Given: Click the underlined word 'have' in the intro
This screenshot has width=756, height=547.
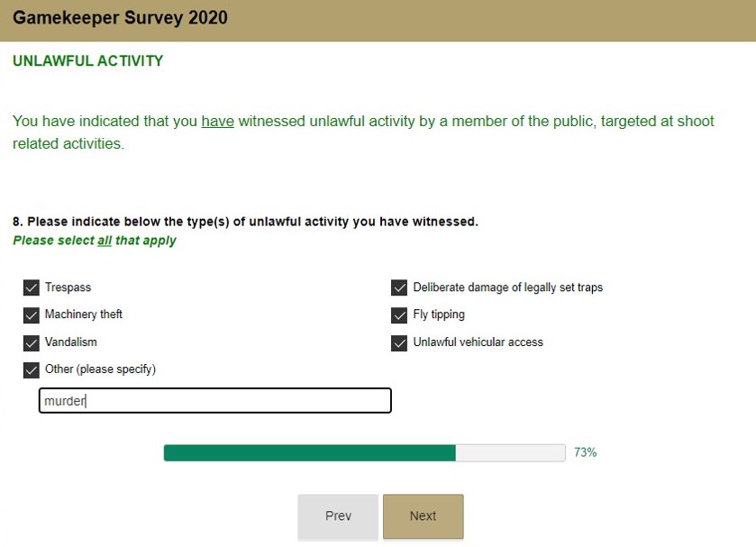Looking at the screenshot, I should pyautogui.click(x=217, y=121).
